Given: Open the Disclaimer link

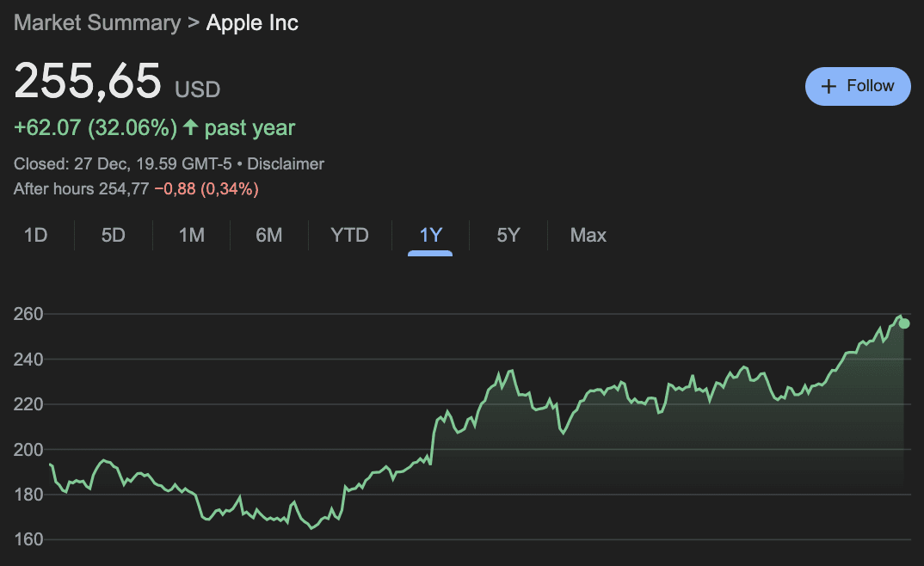Looking at the screenshot, I should [x=286, y=163].
